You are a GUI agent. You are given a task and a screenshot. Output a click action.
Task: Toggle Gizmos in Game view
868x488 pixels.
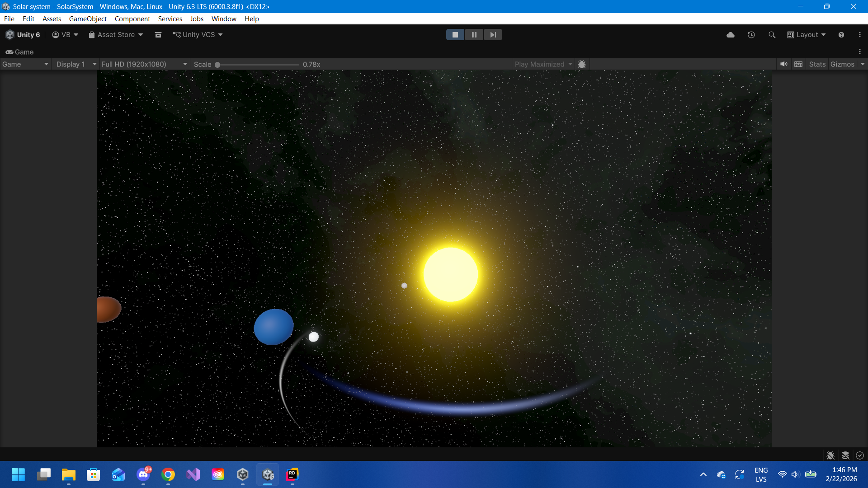coord(842,64)
